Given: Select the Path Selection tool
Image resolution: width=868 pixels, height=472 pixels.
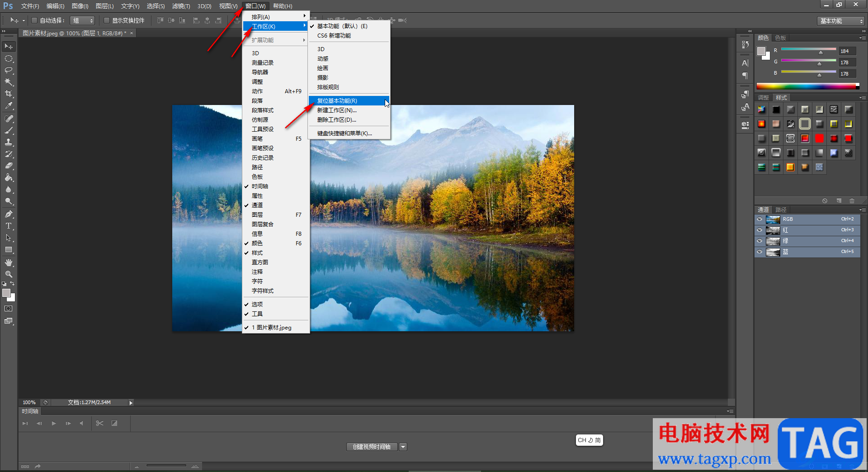Looking at the screenshot, I should click(9, 238).
